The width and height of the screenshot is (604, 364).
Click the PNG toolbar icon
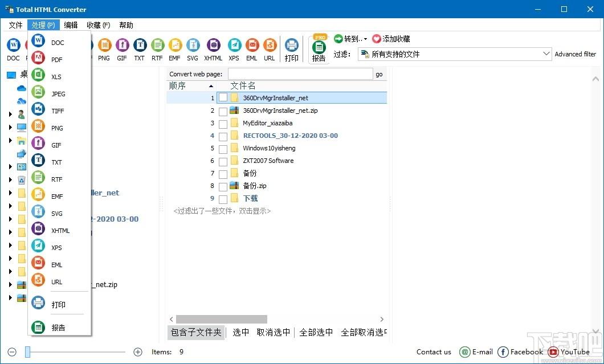104,50
